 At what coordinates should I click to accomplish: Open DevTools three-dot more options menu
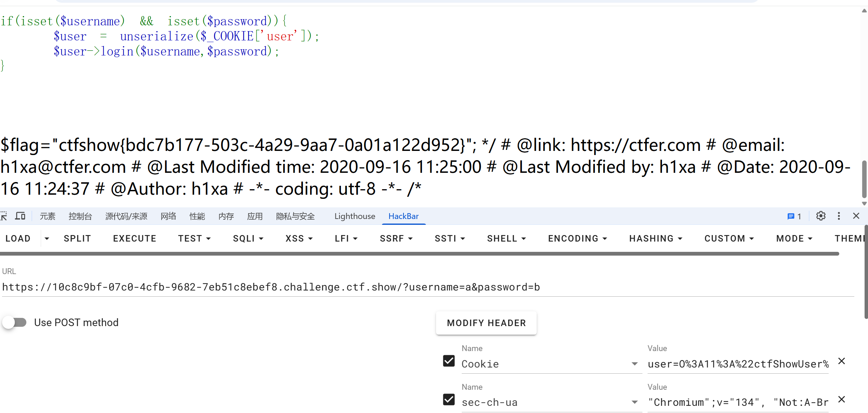(x=839, y=216)
